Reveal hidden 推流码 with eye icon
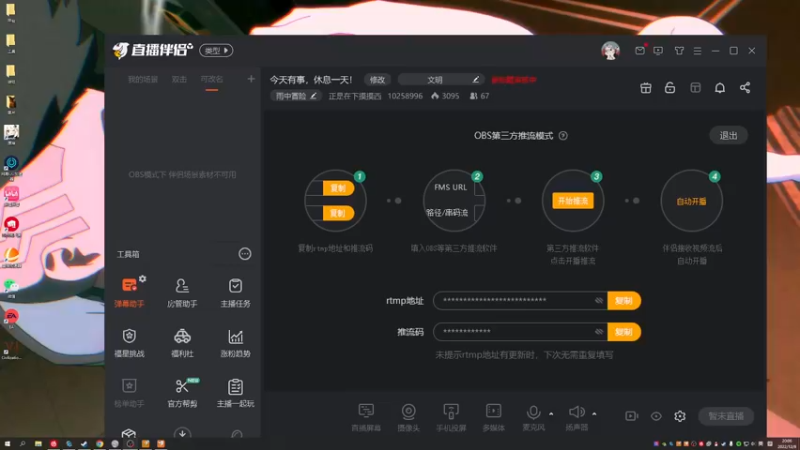This screenshot has width=800, height=450. point(599,332)
